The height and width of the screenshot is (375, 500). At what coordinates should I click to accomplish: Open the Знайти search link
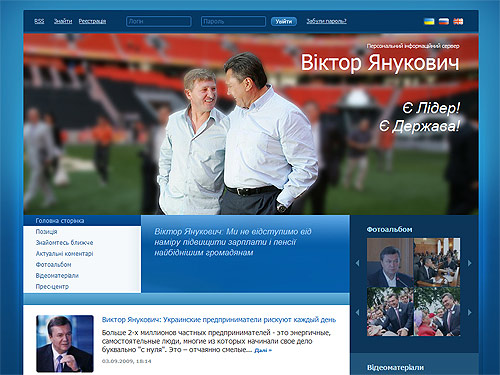pyautogui.click(x=63, y=21)
